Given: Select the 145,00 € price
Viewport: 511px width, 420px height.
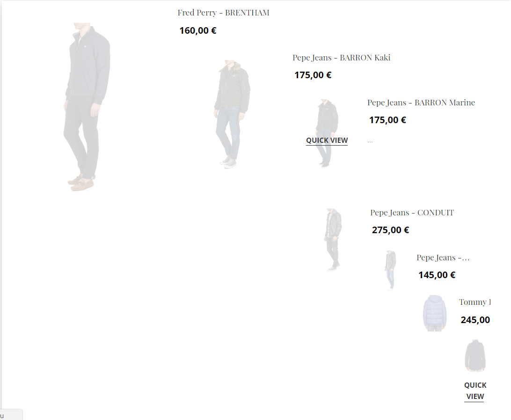Looking at the screenshot, I should click(x=437, y=275).
